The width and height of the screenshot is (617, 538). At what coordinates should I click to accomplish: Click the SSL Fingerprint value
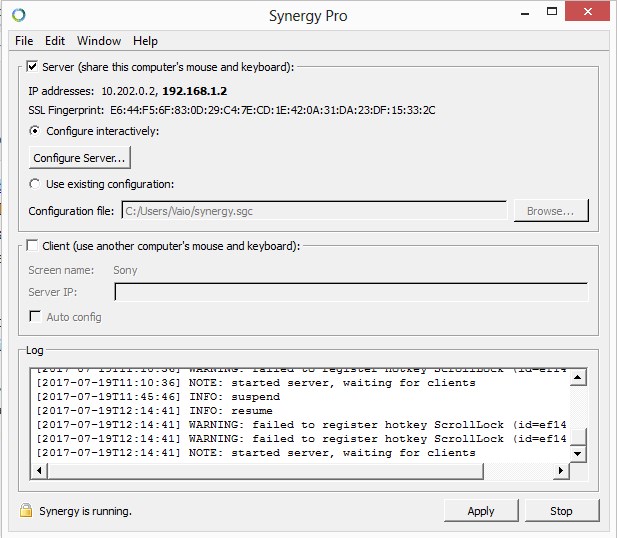click(273, 110)
